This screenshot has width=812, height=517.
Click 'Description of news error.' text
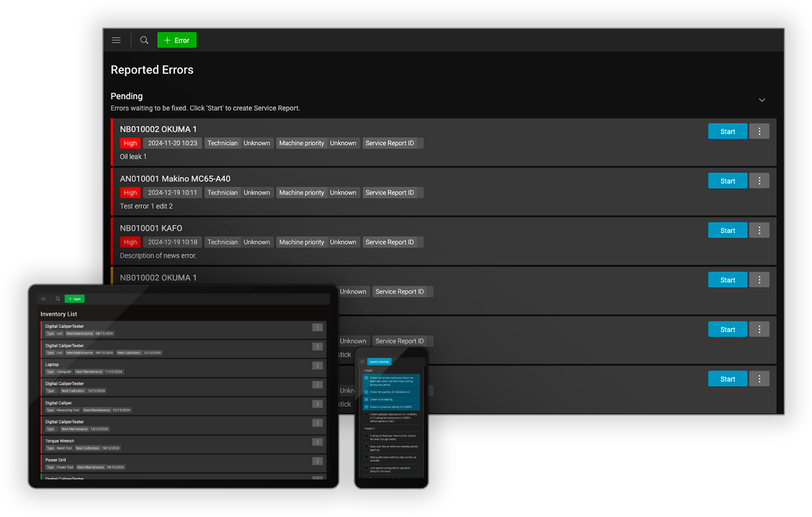[158, 256]
